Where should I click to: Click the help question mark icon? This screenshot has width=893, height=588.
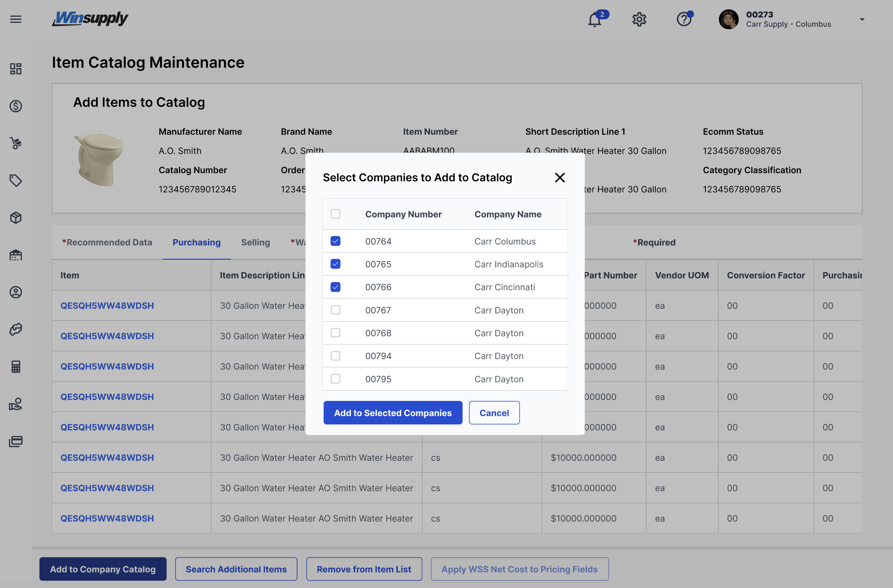tap(684, 20)
